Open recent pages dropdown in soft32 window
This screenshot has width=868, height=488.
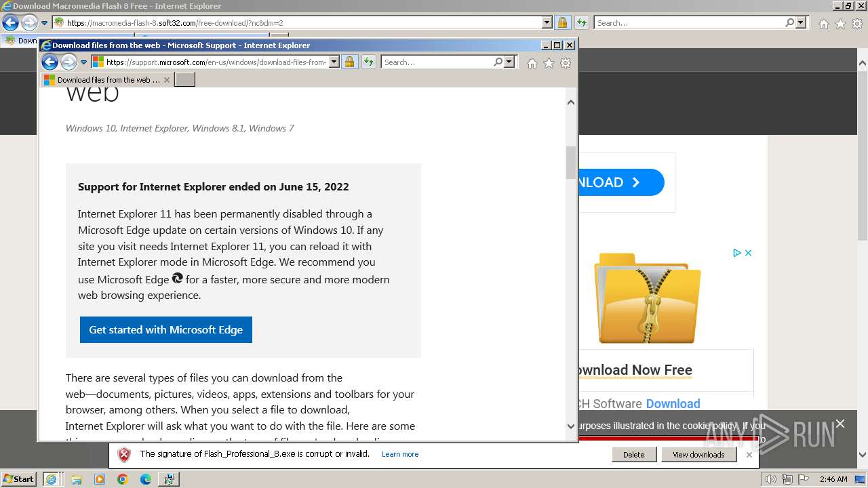click(x=45, y=23)
